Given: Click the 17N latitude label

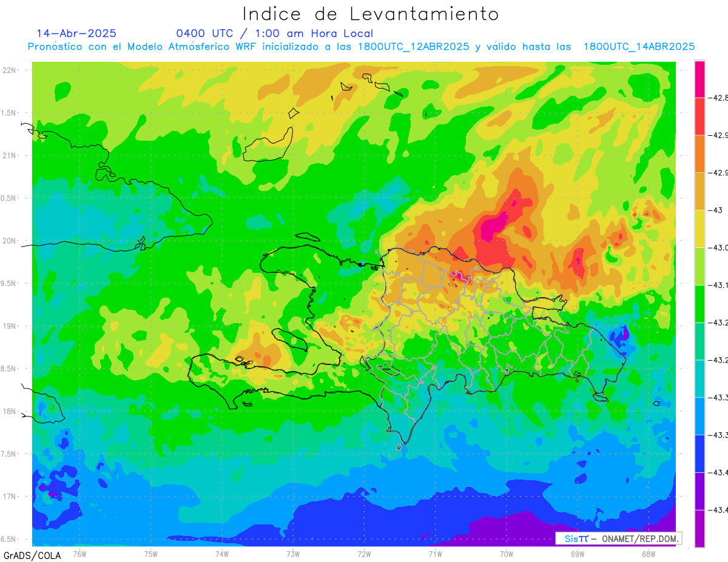Looking at the screenshot, I should point(8,497).
